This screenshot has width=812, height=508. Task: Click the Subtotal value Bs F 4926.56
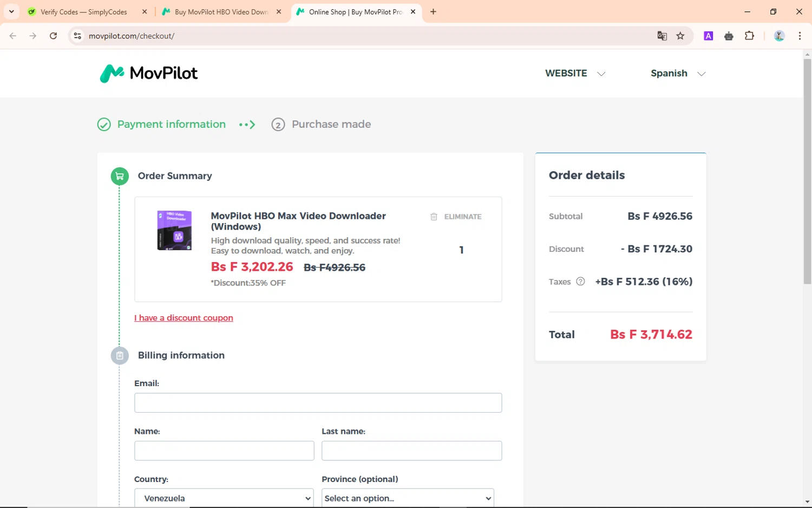(660, 216)
